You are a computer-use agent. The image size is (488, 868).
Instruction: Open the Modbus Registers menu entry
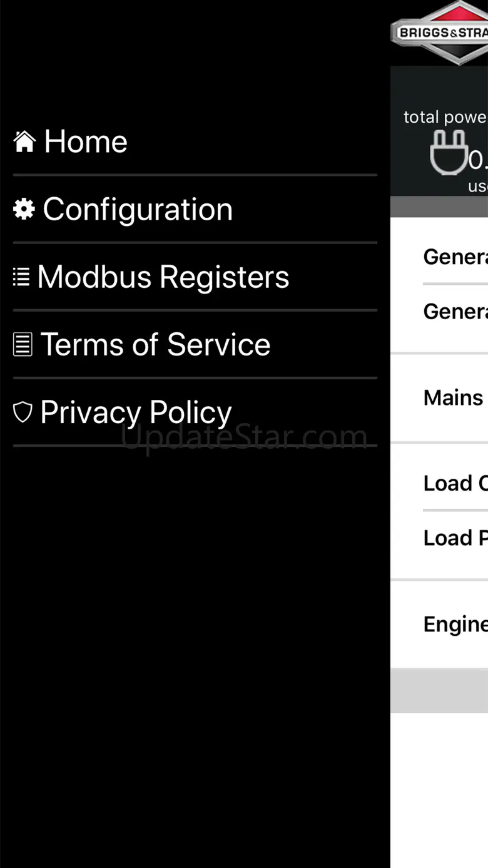[163, 277]
